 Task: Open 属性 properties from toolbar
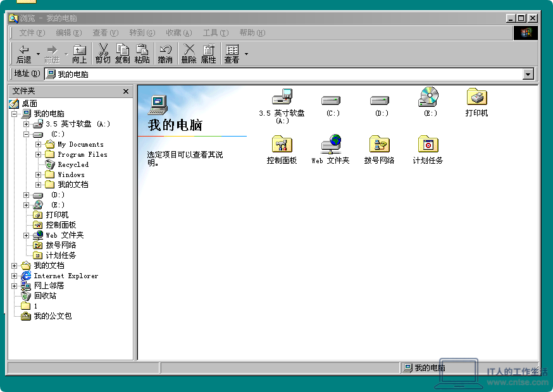click(208, 54)
